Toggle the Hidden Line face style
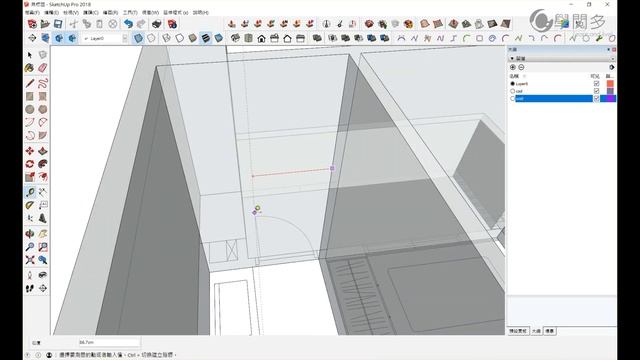Screen dimensions: 640x360 (180, 38)
